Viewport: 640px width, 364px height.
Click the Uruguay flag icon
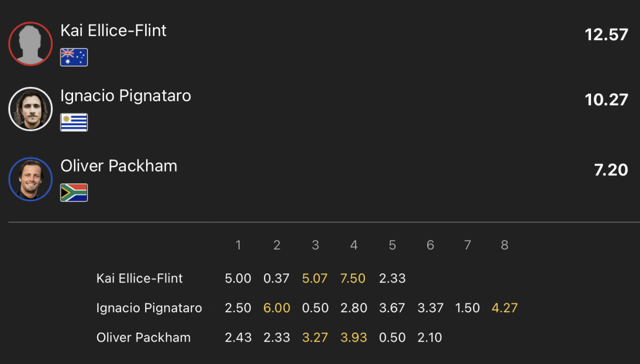tap(74, 122)
